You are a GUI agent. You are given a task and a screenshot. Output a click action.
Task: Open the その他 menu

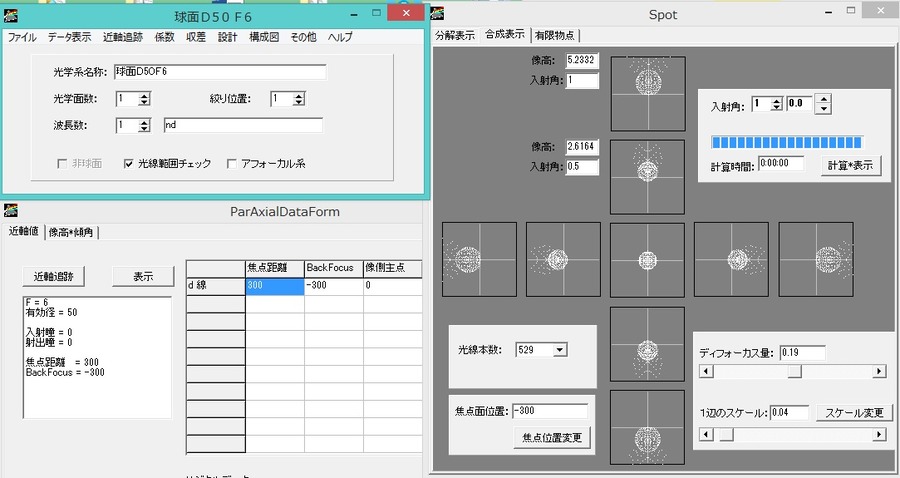tap(303, 37)
